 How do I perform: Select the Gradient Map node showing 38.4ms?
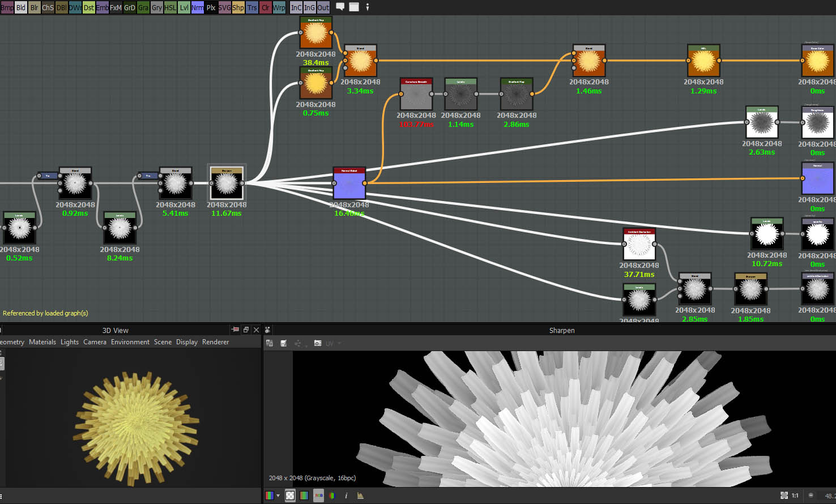tap(316, 33)
